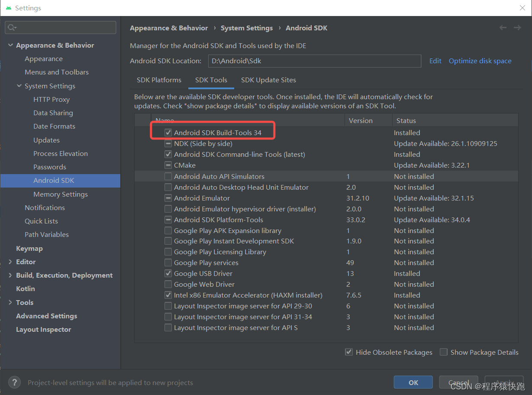The height and width of the screenshot is (395, 532).
Task: Collapse the System Settings section
Action: coord(19,86)
